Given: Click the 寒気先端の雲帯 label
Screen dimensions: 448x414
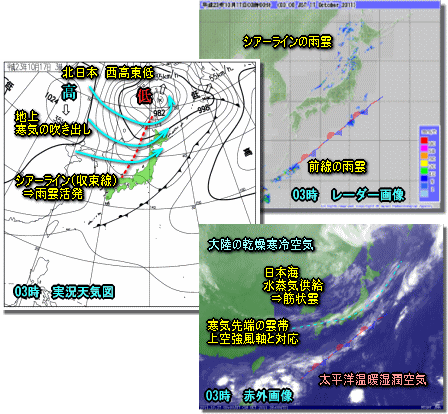Looking at the screenshot, I should tap(248, 325).
